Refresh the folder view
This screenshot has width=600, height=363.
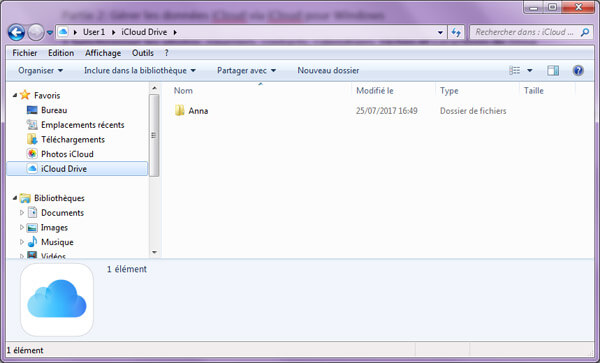[x=456, y=33]
